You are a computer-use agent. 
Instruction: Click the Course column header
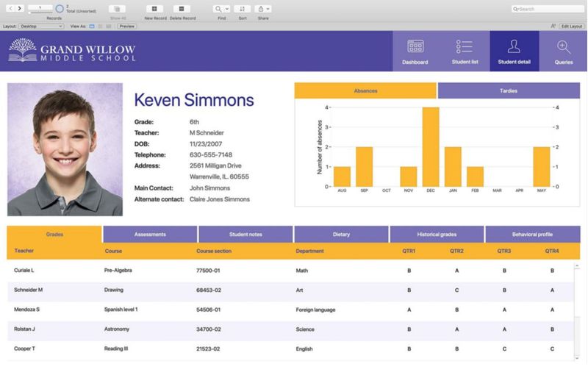[113, 251]
